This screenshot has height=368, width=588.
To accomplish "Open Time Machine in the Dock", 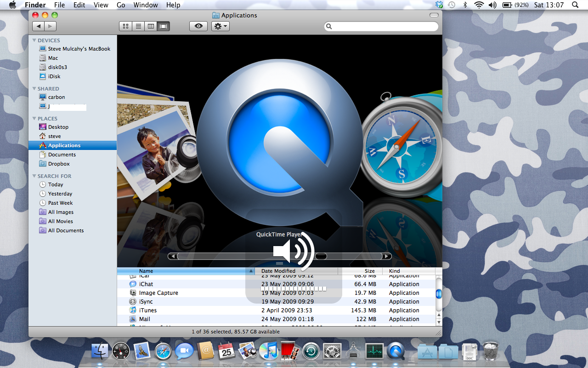I will point(311,351).
